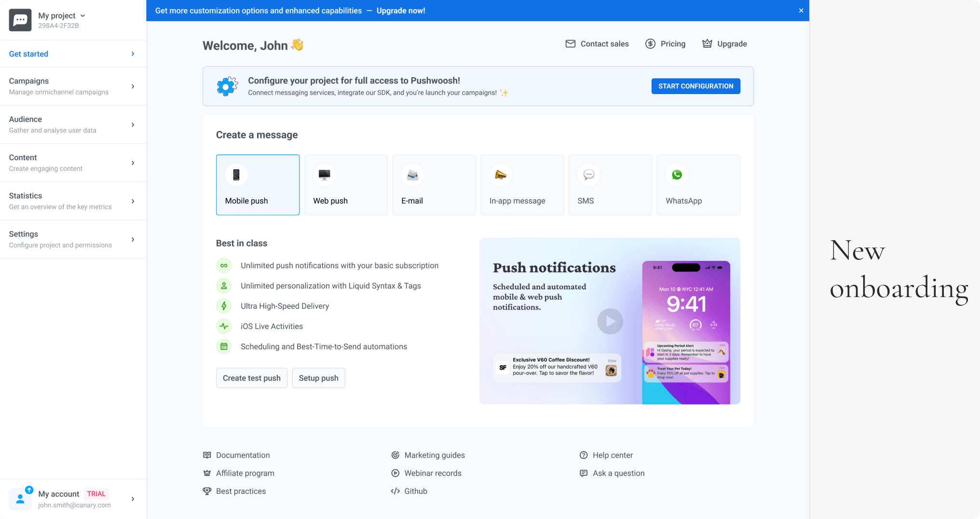Open the Upgrade link in header
Screen dimensions: 980x519
coord(724,44)
